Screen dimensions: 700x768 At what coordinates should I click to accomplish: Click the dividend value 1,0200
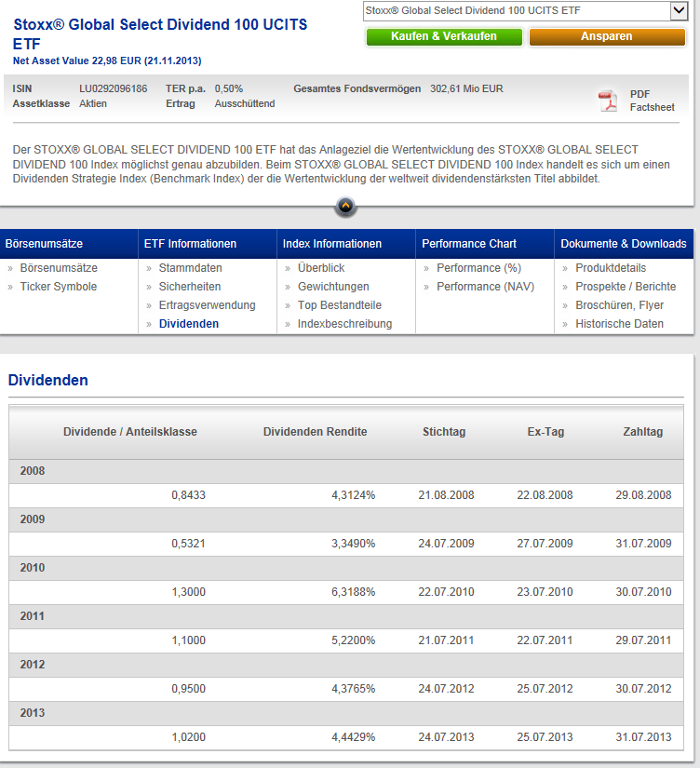[x=189, y=737]
